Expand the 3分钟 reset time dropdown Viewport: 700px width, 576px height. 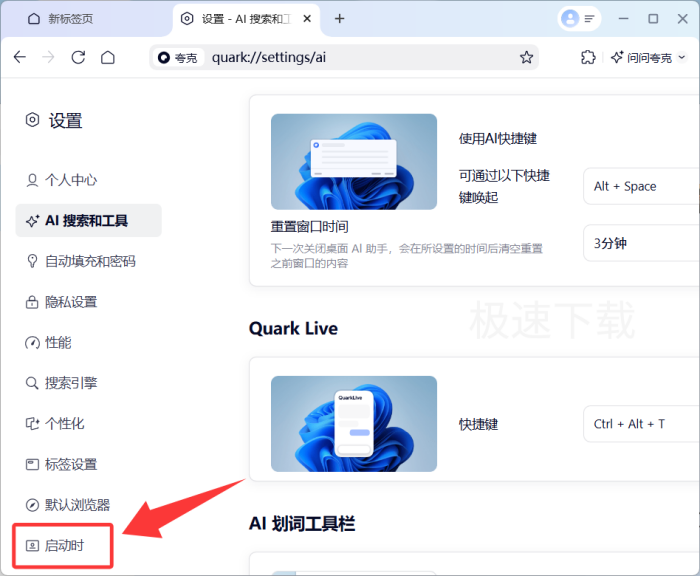pyautogui.click(x=640, y=243)
